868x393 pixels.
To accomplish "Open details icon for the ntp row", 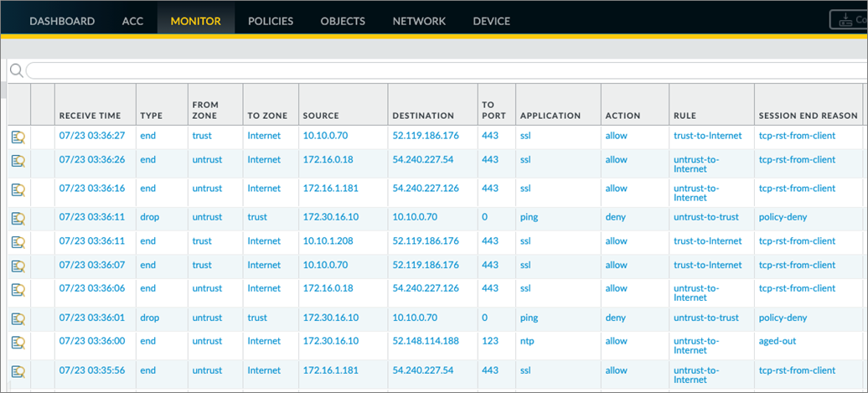I will pyautogui.click(x=18, y=342).
